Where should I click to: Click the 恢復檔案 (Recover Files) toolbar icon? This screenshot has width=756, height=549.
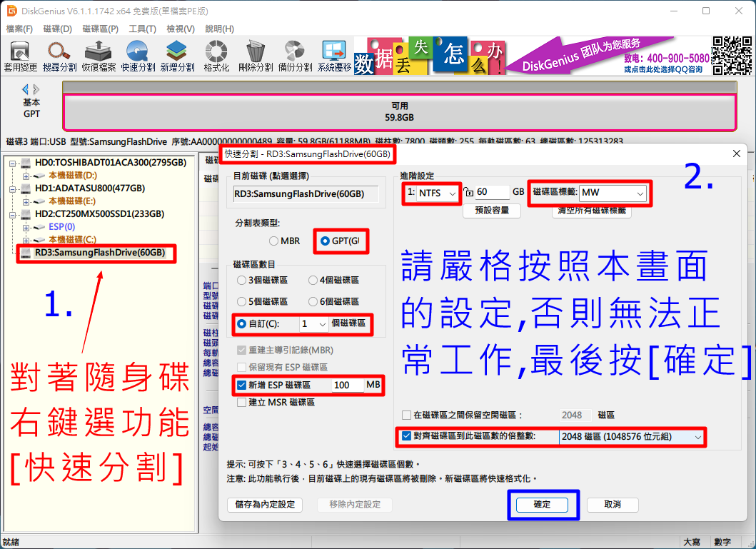[x=99, y=56]
